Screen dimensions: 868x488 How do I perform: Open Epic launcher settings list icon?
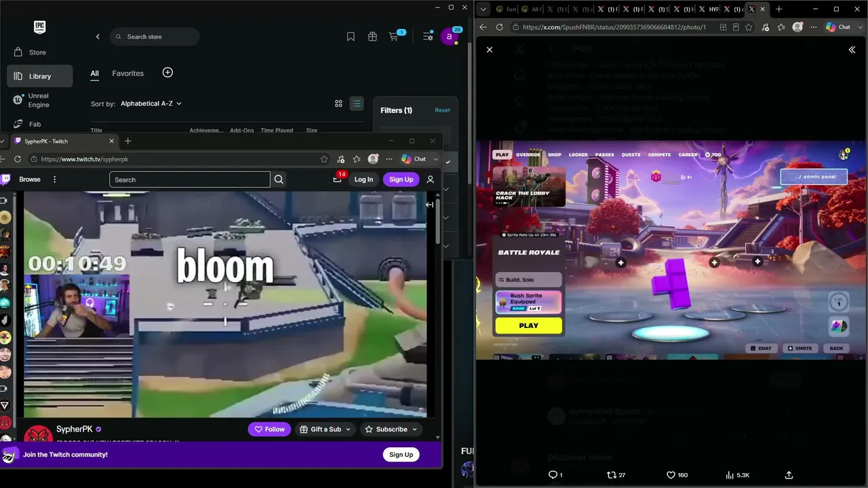click(x=428, y=37)
